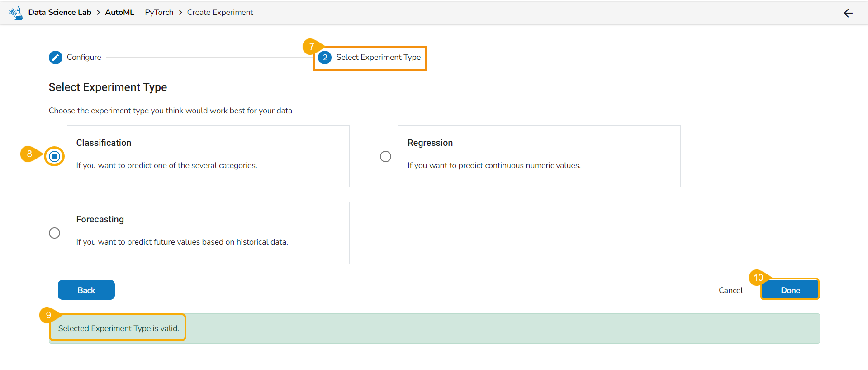Switch to Select Experiment Type step
Screen dimensions: 868x370
tap(378, 58)
